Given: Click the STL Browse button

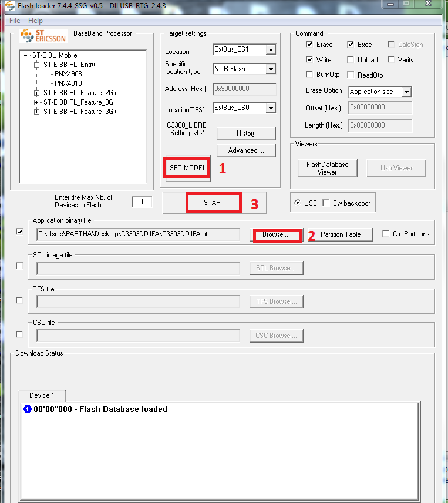Looking at the screenshot, I should tap(277, 268).
